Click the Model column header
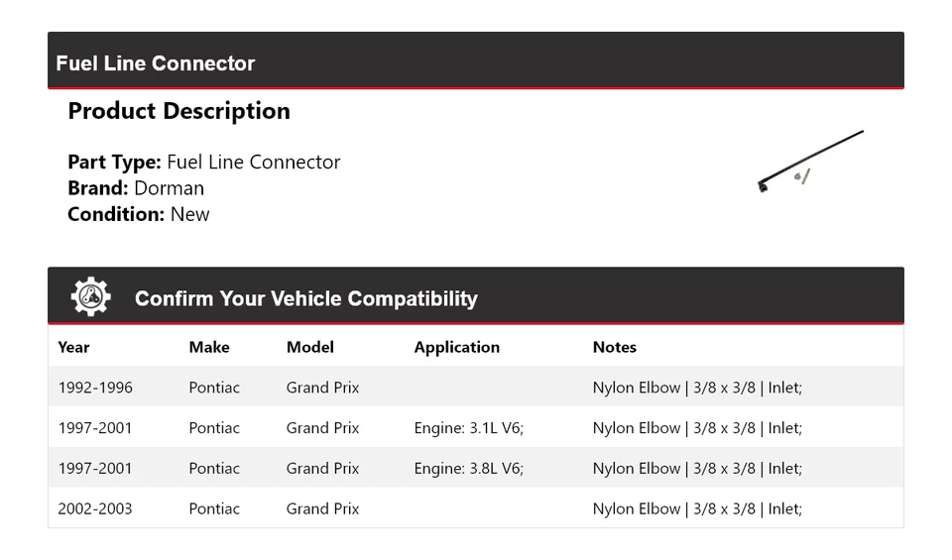Image resolution: width=952 pixels, height=560 pixels. click(310, 347)
